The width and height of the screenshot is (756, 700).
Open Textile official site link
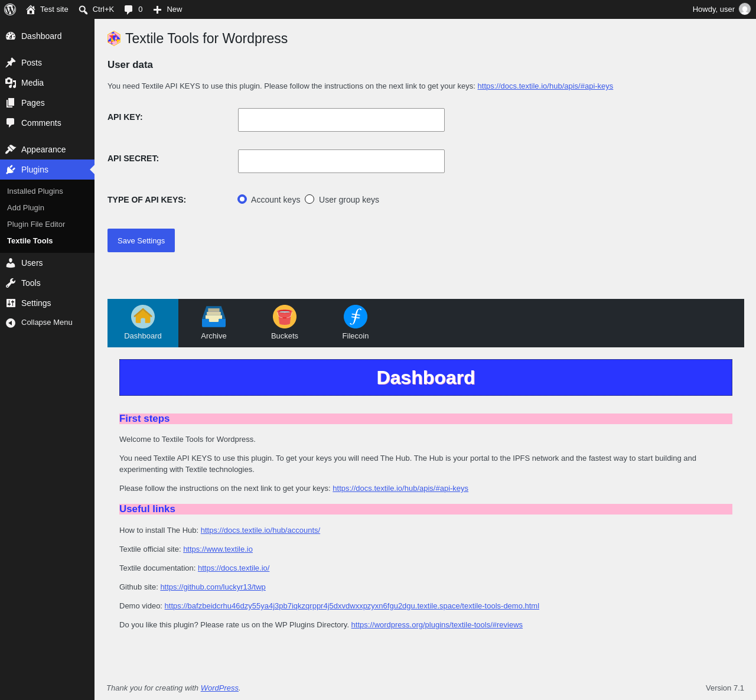218,549
